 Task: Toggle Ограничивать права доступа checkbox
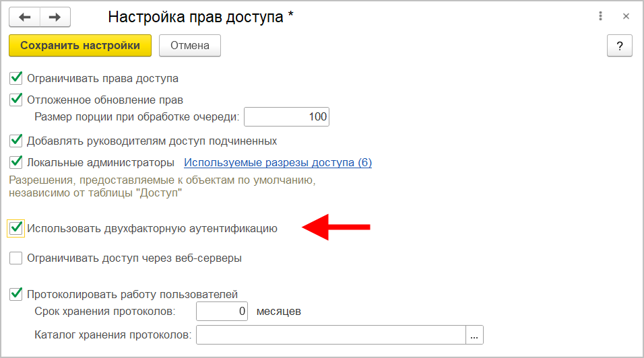pyautogui.click(x=16, y=78)
